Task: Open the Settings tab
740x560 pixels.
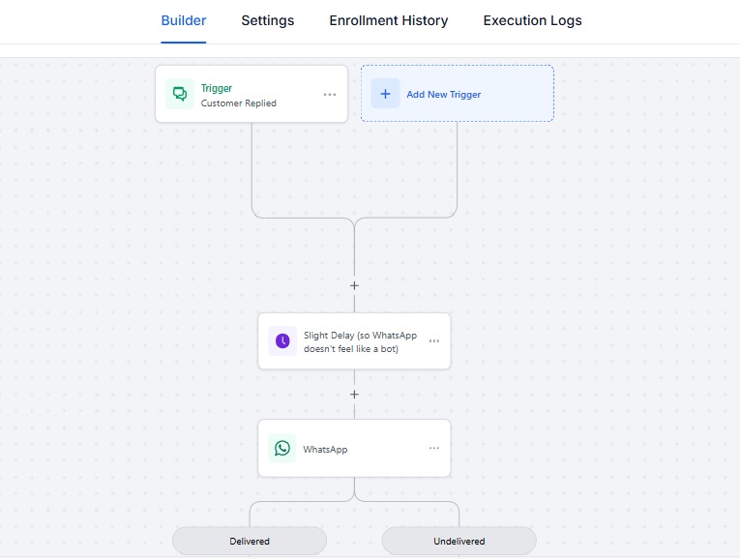Action: pos(268,20)
